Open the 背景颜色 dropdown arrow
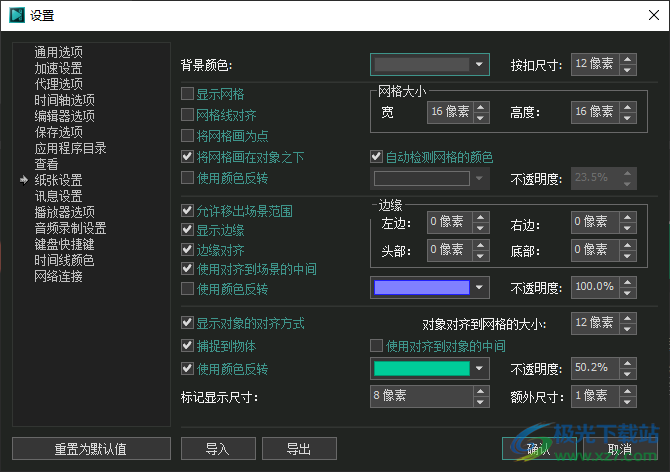This screenshot has height=472, width=670. point(479,64)
